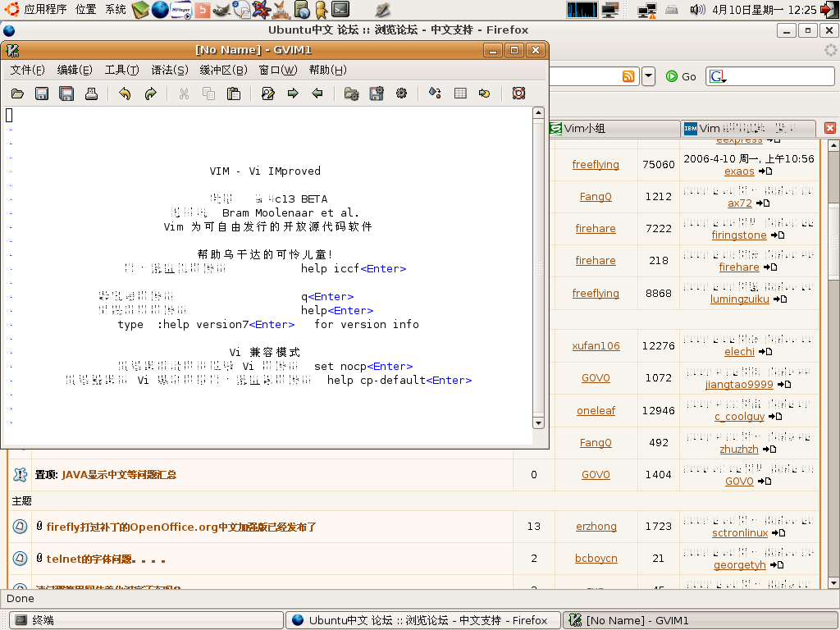Click the Firefox Go button
Screen dimensions: 840x630
tap(681, 76)
